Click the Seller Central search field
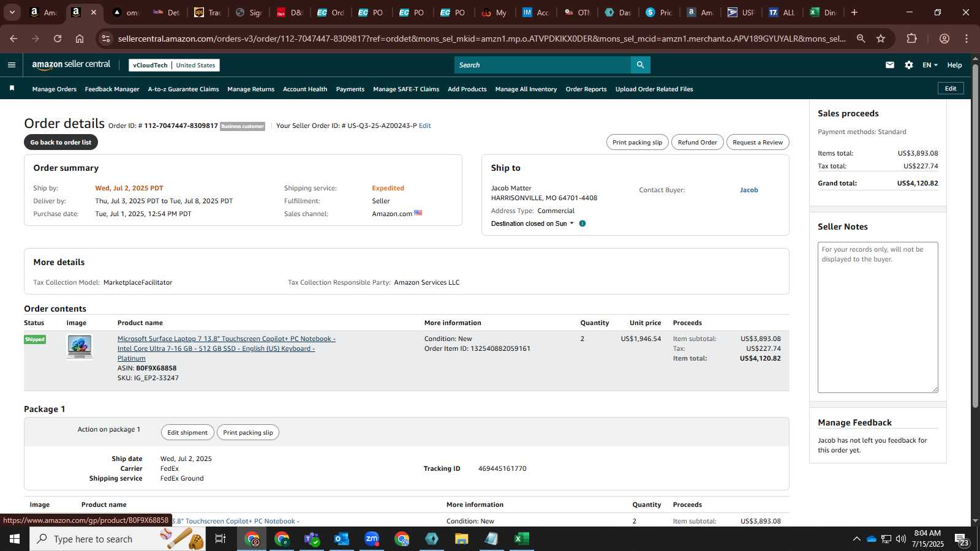The image size is (980, 551). [x=543, y=65]
